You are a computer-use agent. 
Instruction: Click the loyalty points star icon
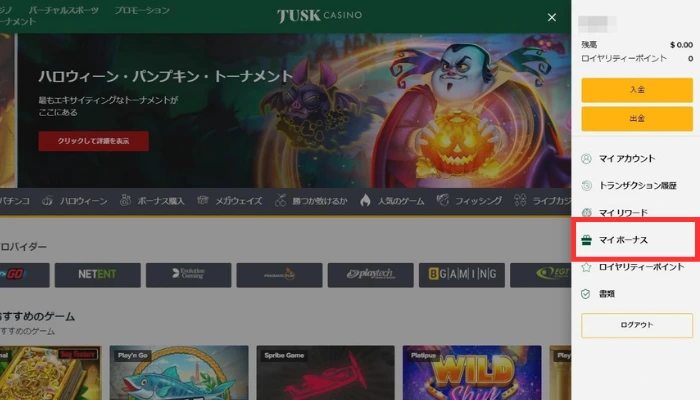pos(587,267)
